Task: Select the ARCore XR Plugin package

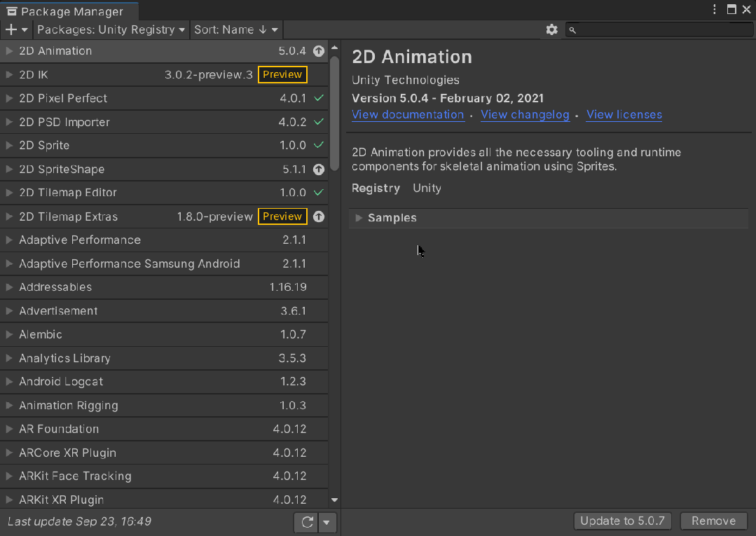Action: pos(164,453)
